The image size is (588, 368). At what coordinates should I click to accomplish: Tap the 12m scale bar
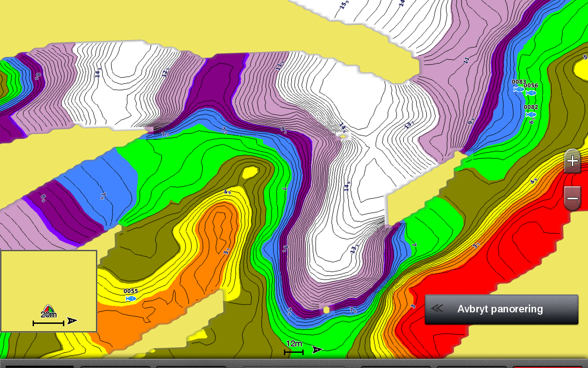(294, 352)
